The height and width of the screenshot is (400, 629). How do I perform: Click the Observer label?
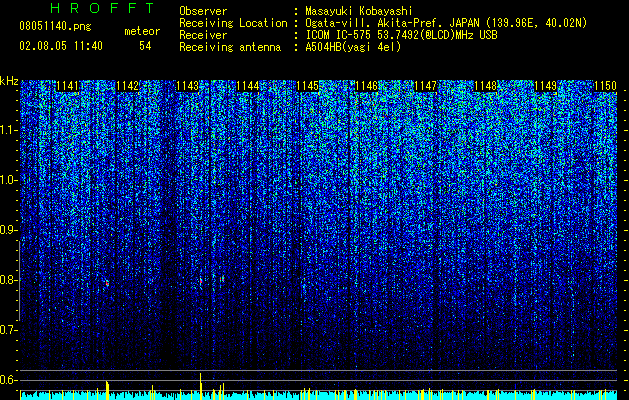pos(203,11)
